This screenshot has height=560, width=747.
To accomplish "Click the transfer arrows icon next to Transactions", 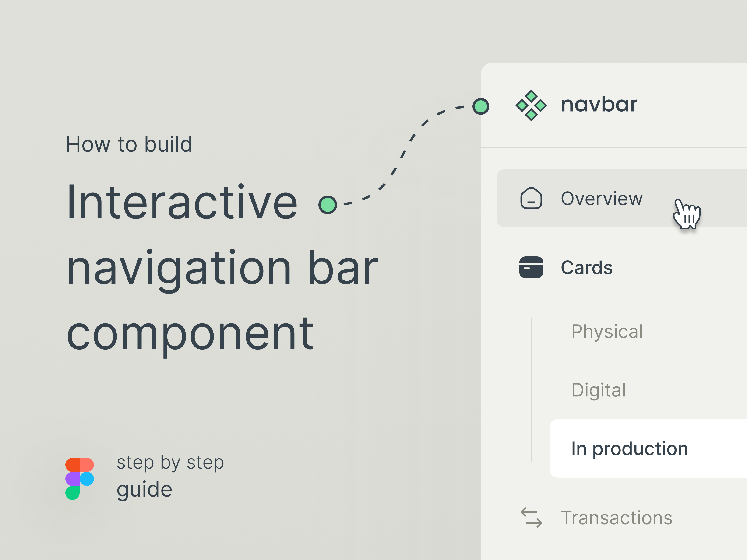I will [531, 518].
